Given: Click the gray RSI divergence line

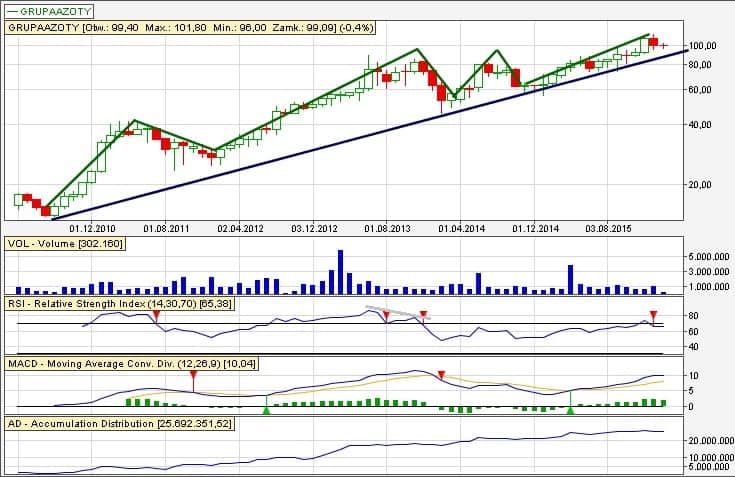Looking at the screenshot, I should pyautogui.click(x=395, y=311).
